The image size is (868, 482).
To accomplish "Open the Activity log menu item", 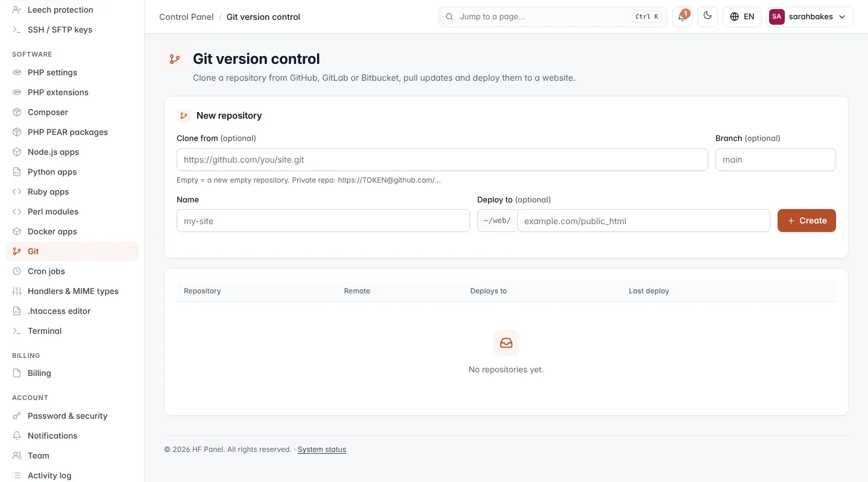I will (72, 475).
